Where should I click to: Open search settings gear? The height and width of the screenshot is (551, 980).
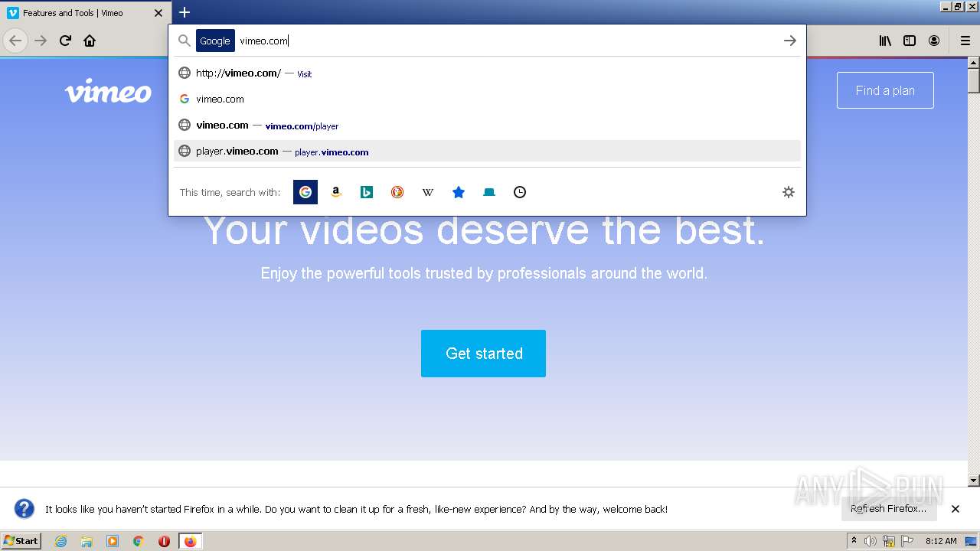click(789, 192)
